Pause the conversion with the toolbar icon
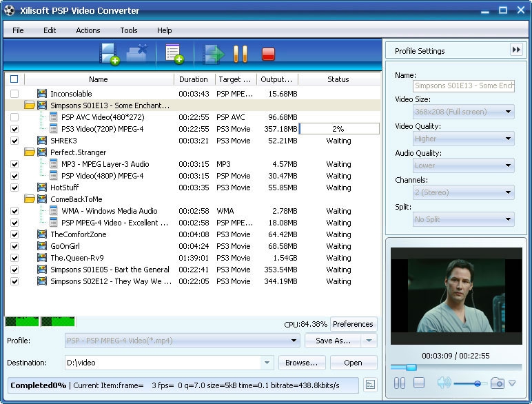The height and width of the screenshot is (404, 532). [241, 54]
